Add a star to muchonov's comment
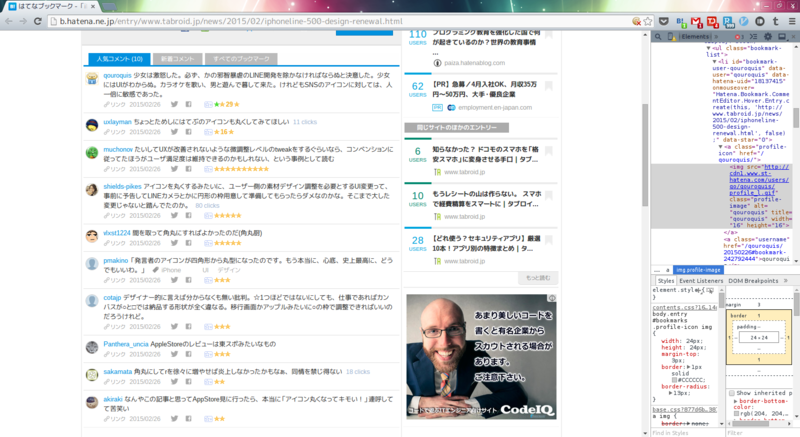Viewport: 800px width, 437px height. click(x=208, y=169)
